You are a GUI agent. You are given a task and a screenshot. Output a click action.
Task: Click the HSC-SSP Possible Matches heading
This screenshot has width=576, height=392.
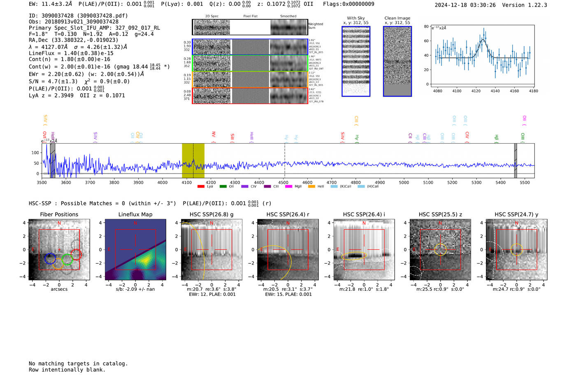tap(102, 204)
